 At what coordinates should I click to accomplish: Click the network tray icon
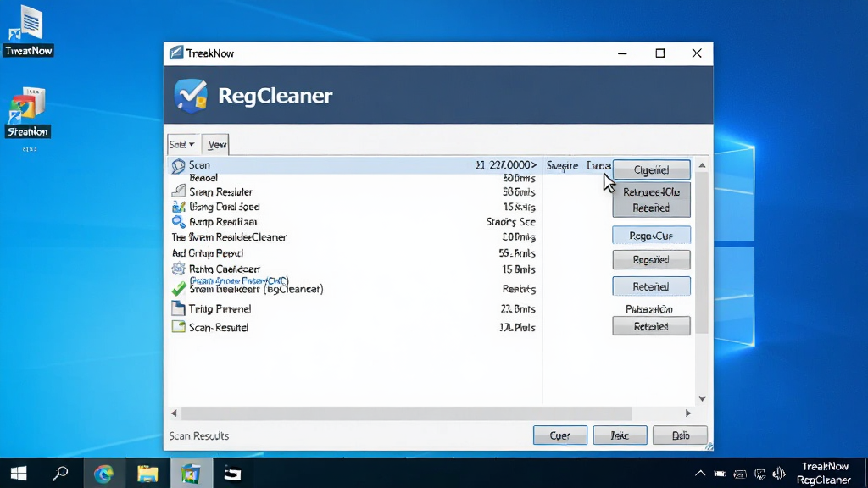click(759, 474)
